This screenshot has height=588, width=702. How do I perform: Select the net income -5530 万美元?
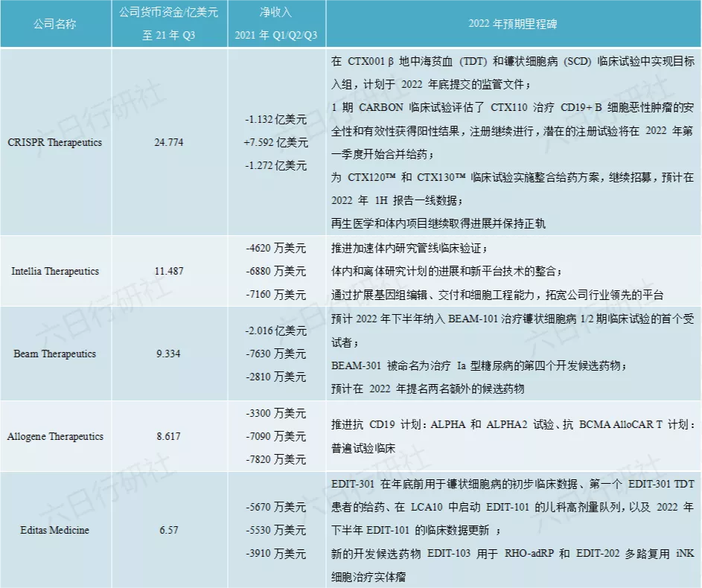tap(275, 530)
